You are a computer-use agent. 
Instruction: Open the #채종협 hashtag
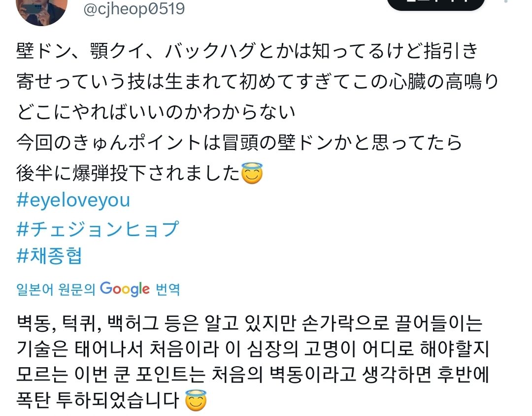coord(49,257)
